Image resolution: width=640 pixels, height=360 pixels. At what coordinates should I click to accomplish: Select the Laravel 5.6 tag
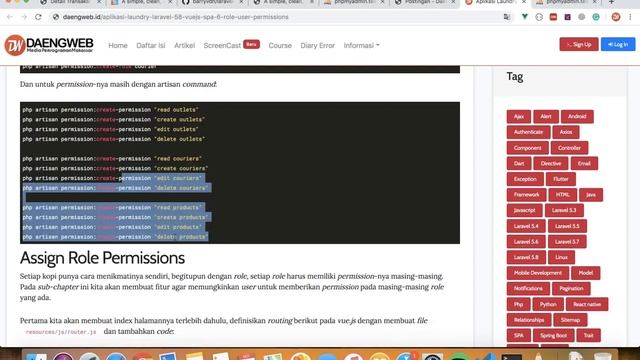click(526, 242)
